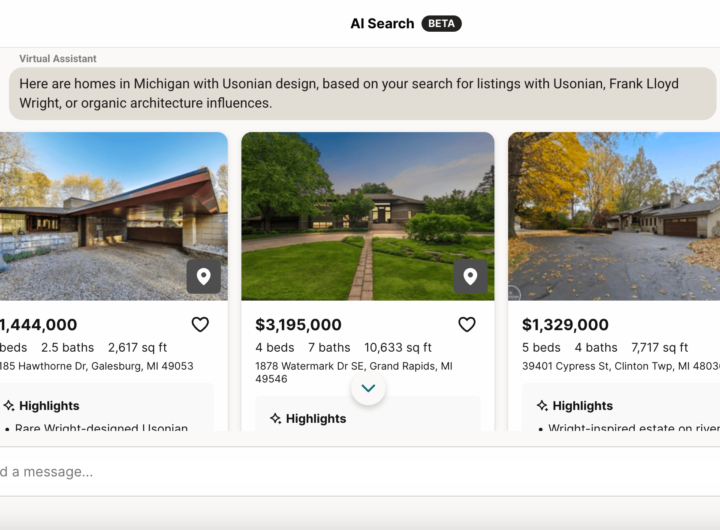Image resolution: width=720 pixels, height=530 pixels.
Task: Favorite the $1,444,000 Hawthorne Dr home
Action: click(x=200, y=324)
